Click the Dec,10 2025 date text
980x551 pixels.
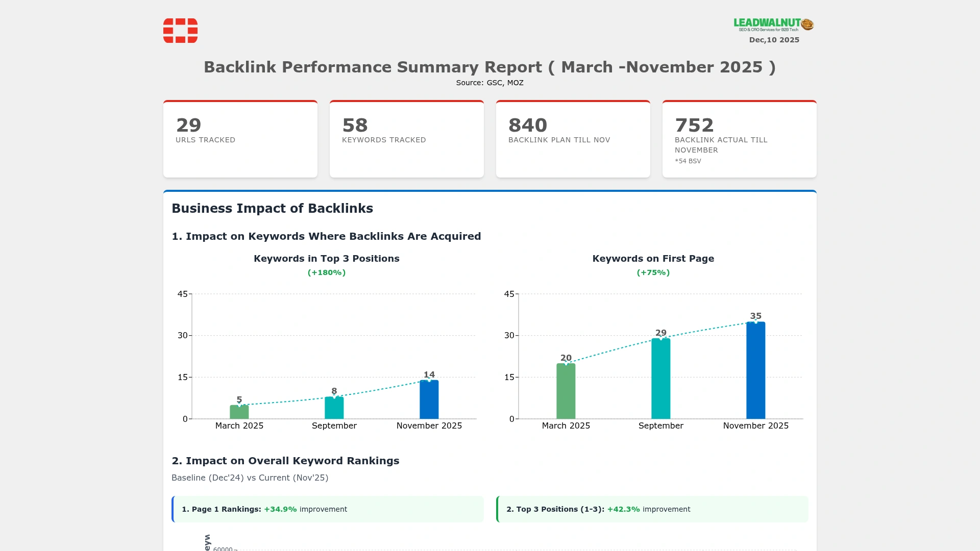774,40
